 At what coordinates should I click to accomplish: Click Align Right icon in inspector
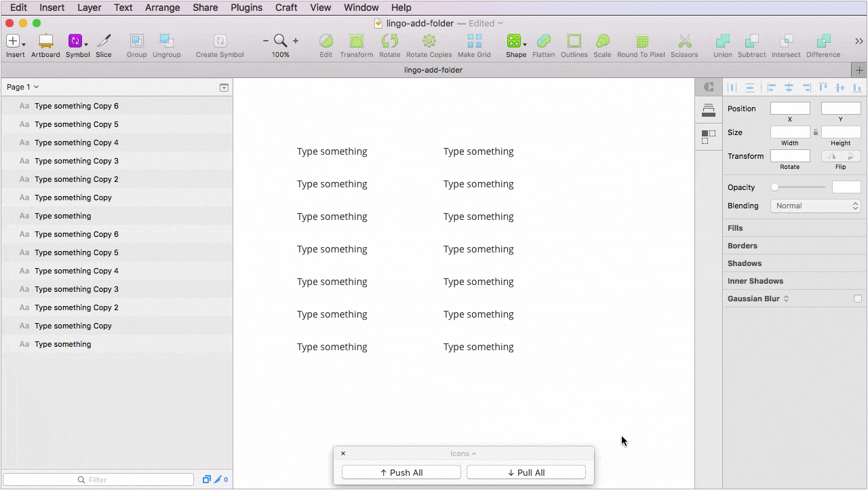[806, 88]
